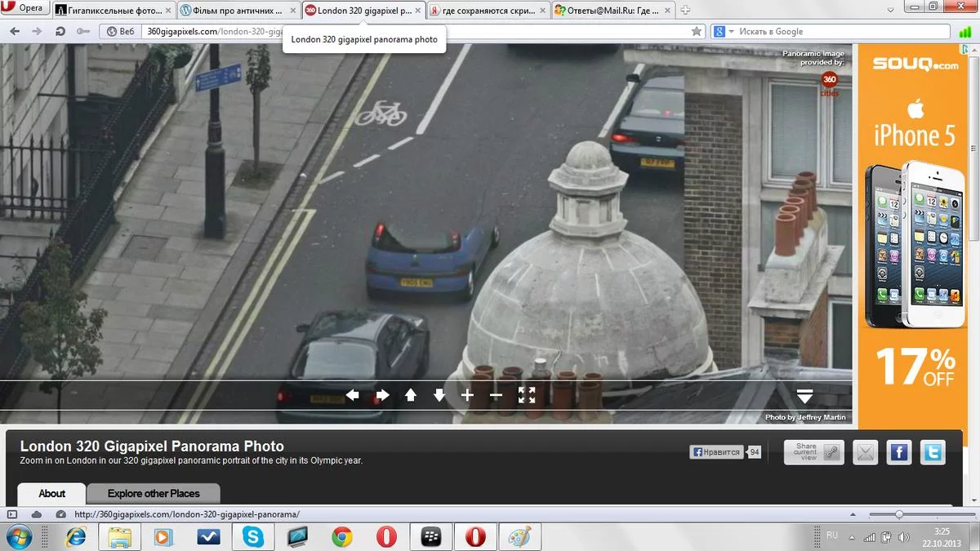Click the RU language indicator

tap(832, 535)
